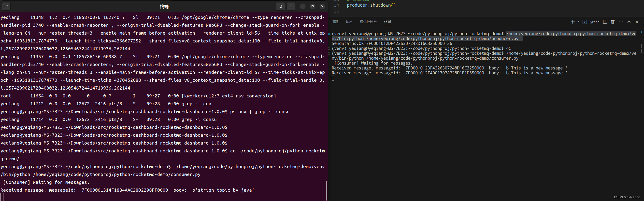Click the kworker/u12:7 root process row

click(x=138, y=96)
